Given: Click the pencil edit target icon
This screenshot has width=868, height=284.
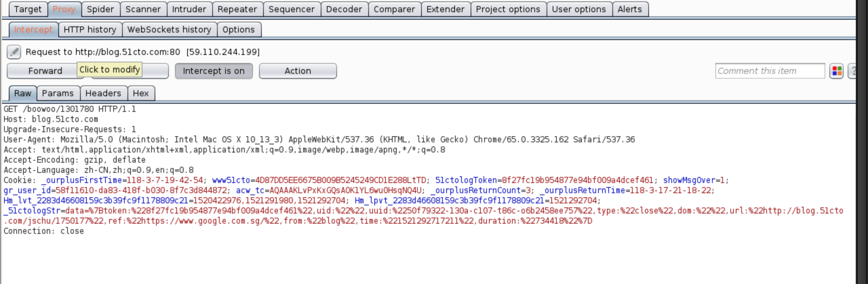Looking at the screenshot, I should 14,52.
